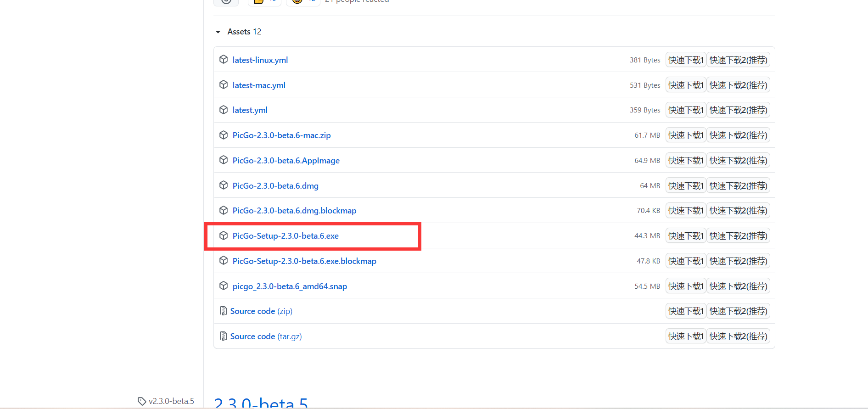Click the tag icon next to v2.3.0-beta.5
This screenshot has width=868, height=409.
(x=142, y=401)
